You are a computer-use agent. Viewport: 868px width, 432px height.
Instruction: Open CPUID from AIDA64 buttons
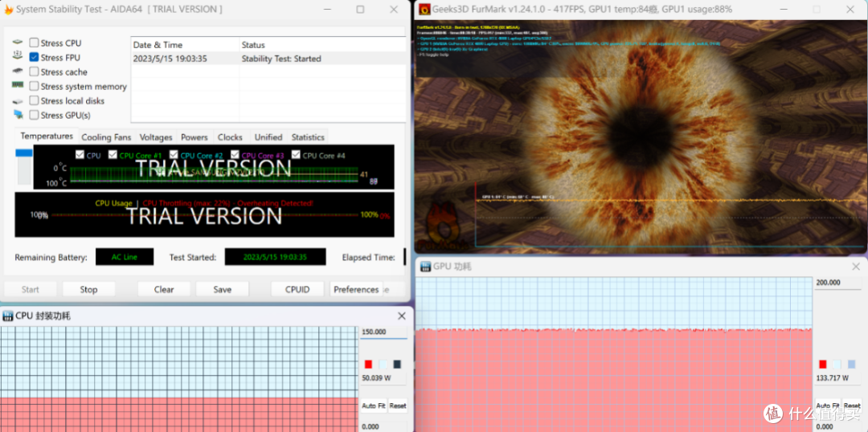[297, 289]
